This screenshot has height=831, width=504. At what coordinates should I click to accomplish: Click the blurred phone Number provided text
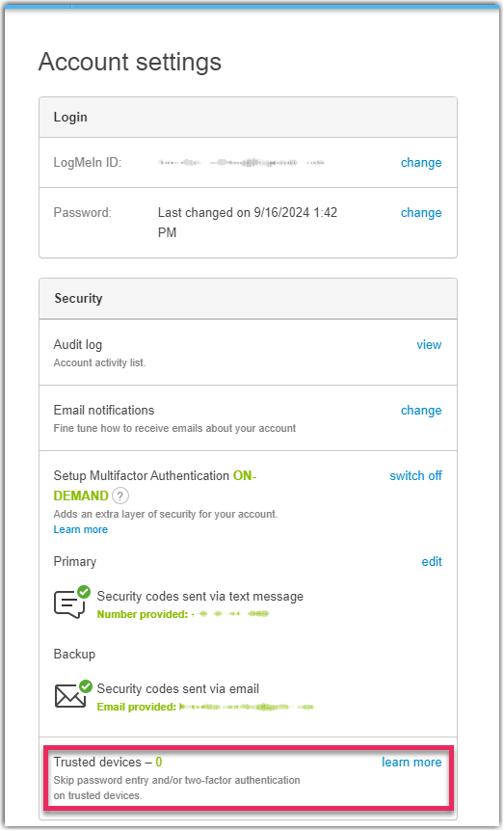[x=183, y=614]
